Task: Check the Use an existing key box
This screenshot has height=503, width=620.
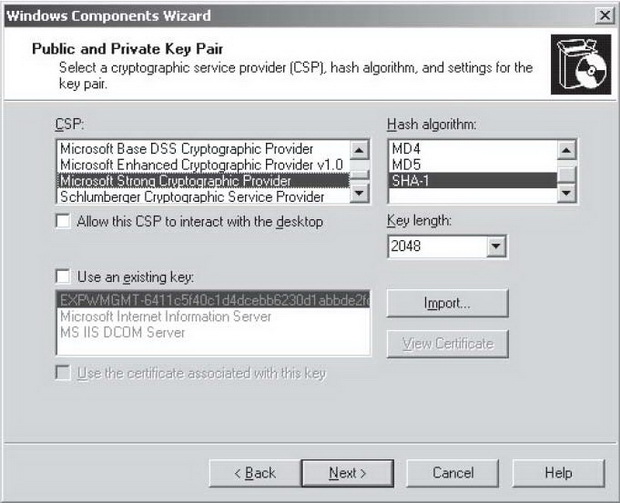Action: (63, 276)
